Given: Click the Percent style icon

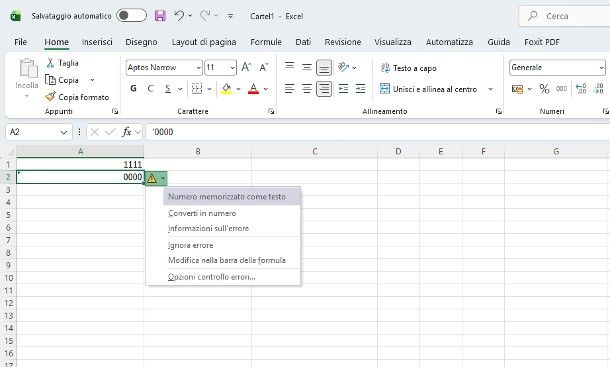Looking at the screenshot, I should click(x=544, y=89).
